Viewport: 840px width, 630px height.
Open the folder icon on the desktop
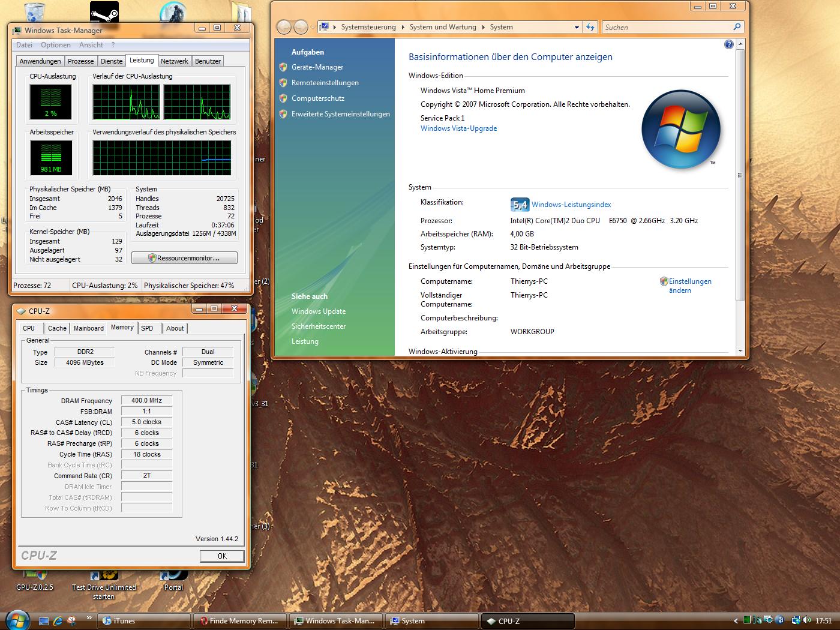241,11
